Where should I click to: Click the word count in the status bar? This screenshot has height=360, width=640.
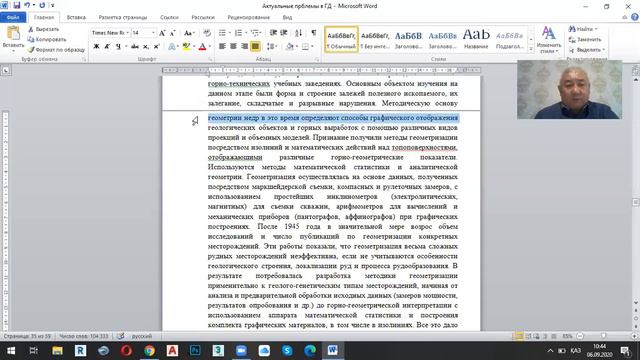pyautogui.click(x=84, y=336)
